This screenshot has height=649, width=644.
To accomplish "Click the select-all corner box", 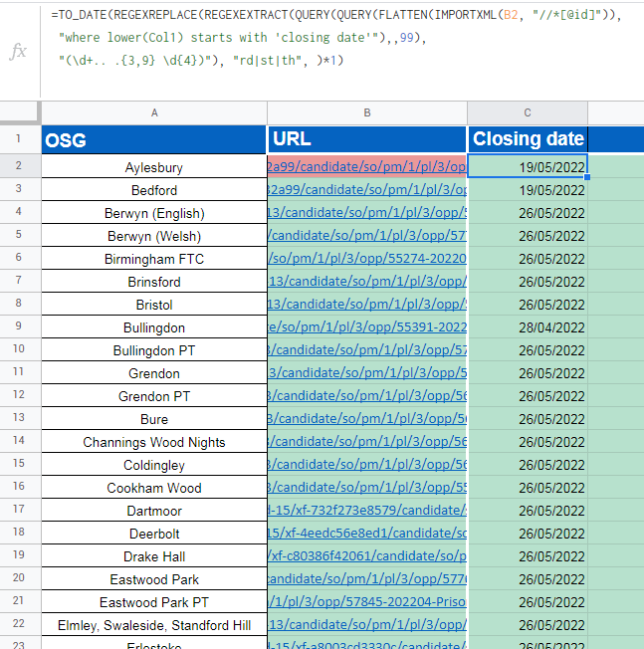I will (x=20, y=113).
